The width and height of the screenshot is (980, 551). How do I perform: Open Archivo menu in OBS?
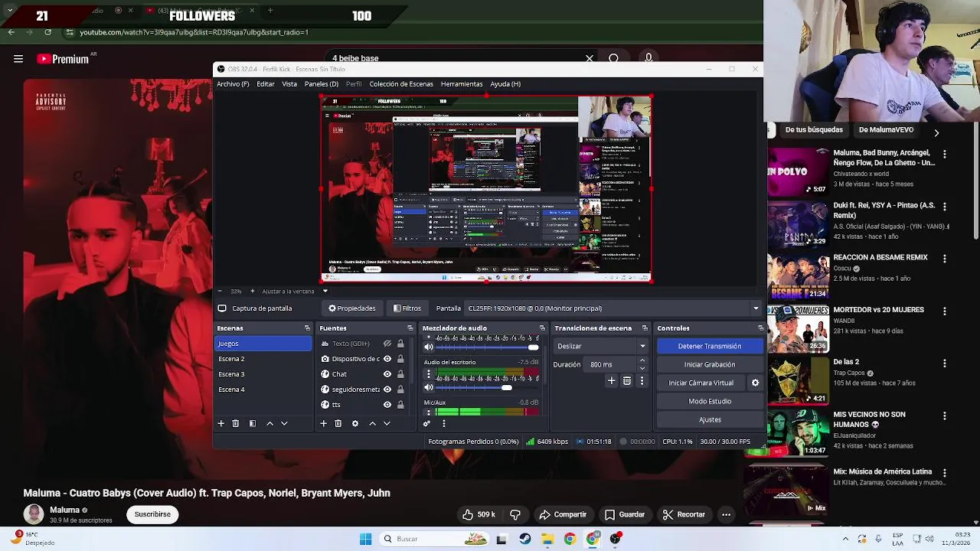tap(233, 84)
